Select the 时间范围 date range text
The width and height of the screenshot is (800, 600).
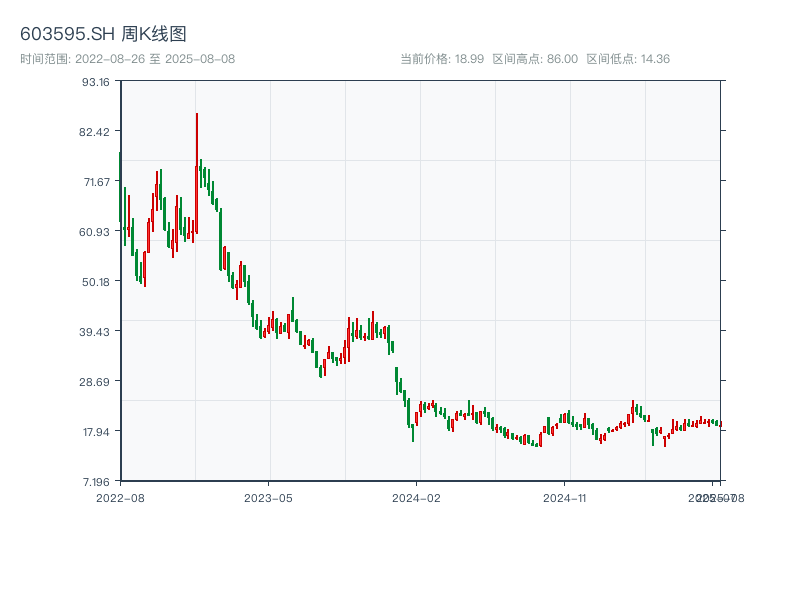(x=127, y=59)
